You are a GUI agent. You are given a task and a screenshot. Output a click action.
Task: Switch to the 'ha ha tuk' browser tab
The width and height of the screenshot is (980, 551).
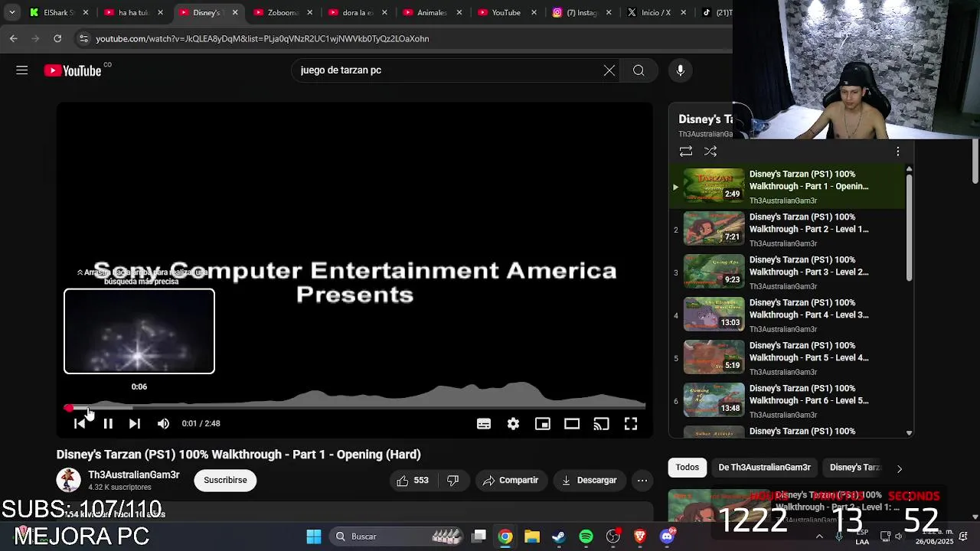[133, 12]
